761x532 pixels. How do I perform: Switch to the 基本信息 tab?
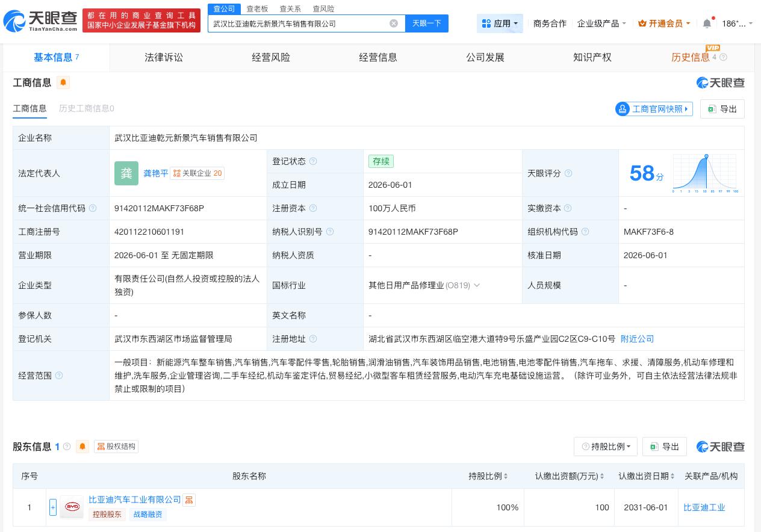coord(56,57)
